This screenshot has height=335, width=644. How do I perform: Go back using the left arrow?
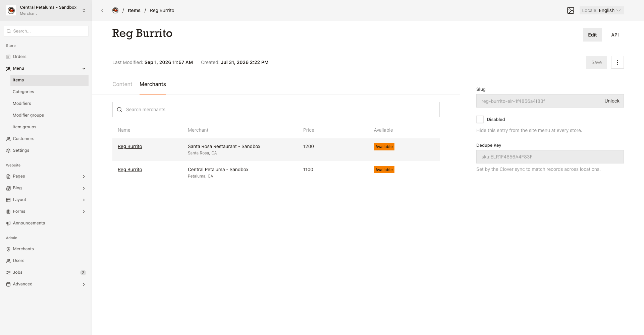coord(103,11)
